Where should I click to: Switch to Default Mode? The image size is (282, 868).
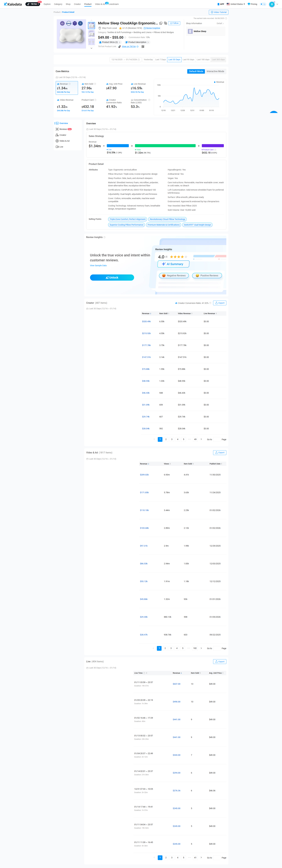(196, 71)
